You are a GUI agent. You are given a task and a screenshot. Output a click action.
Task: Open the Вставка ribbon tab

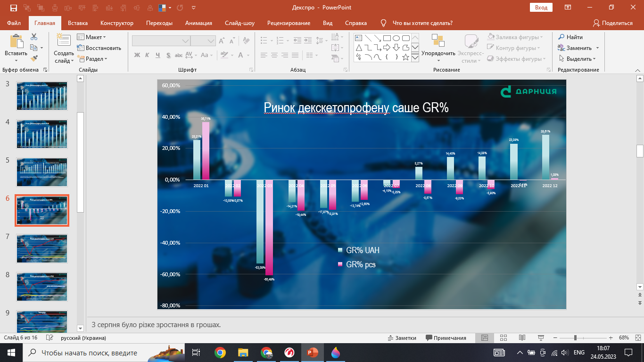click(x=78, y=23)
